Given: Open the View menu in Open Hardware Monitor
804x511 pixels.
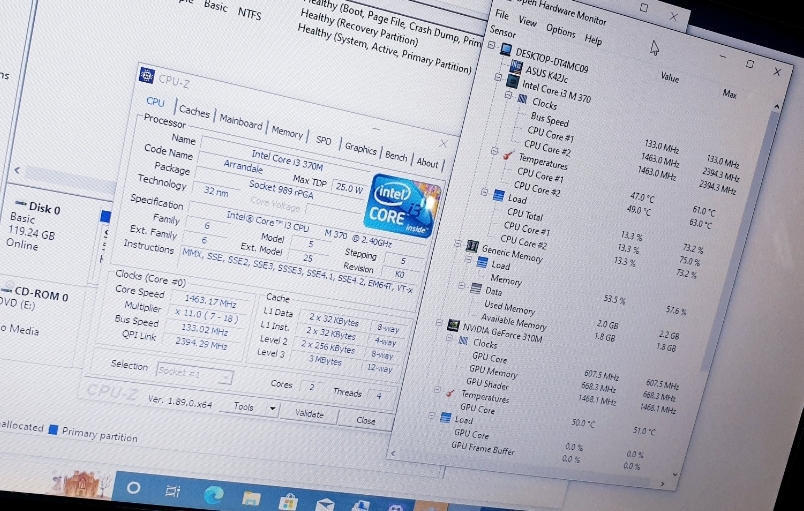Looking at the screenshot, I should pyautogui.click(x=528, y=22).
